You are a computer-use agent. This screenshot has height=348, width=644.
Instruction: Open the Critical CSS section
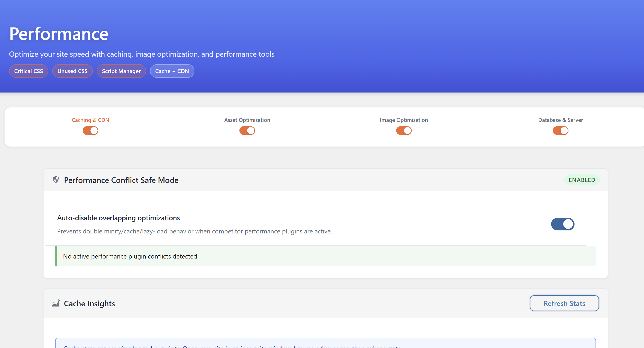(28, 71)
